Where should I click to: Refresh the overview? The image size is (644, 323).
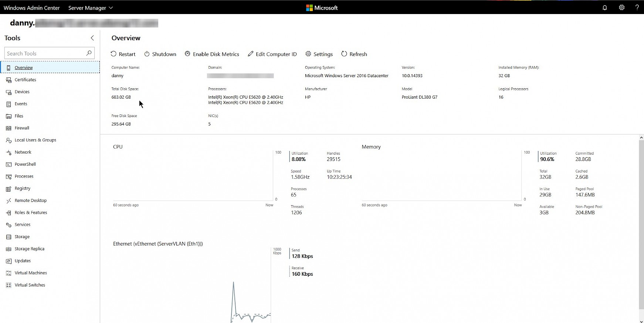tap(354, 54)
